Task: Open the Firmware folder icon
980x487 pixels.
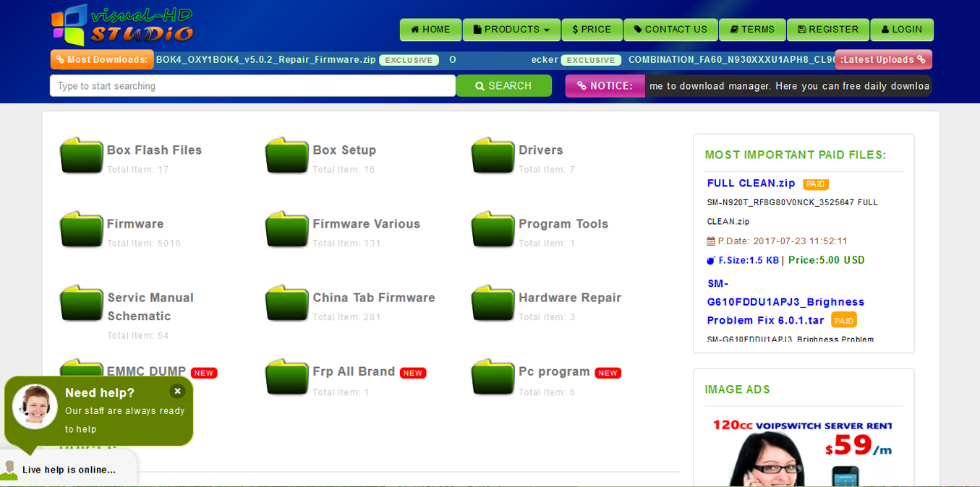Action: (x=81, y=229)
